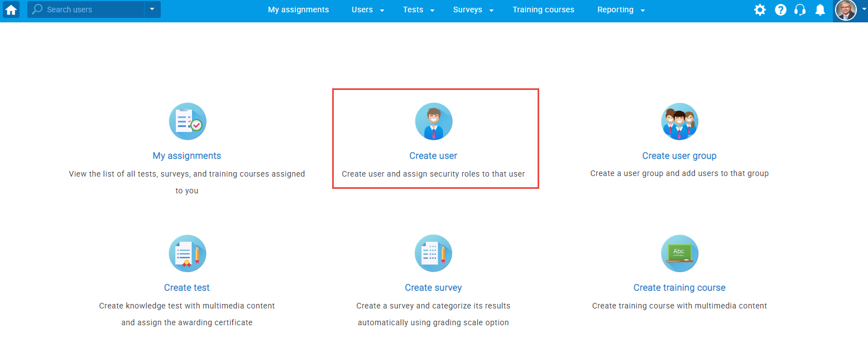This screenshot has width=868, height=361.
Task: Open the notifications bell
Action: pyautogui.click(x=820, y=10)
